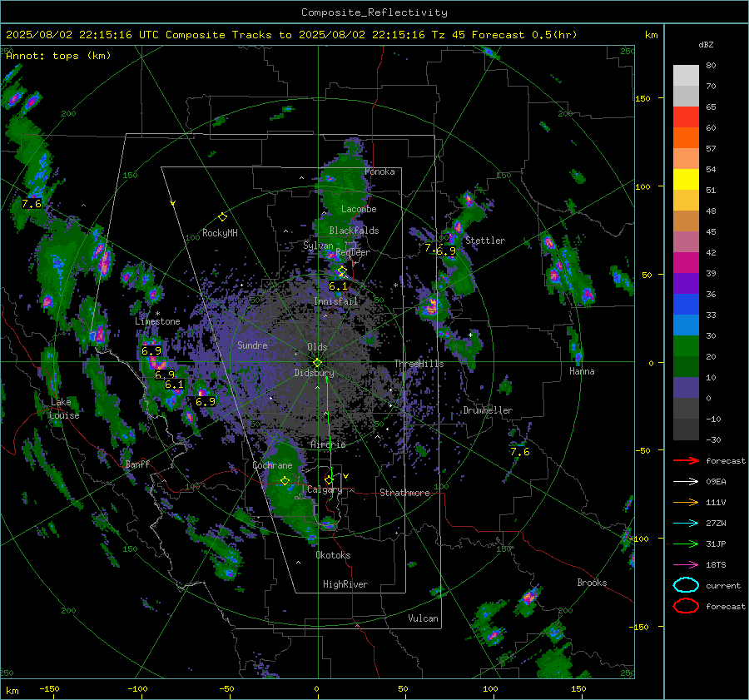Click the yellow diamond marker near RockyMH

click(222, 217)
